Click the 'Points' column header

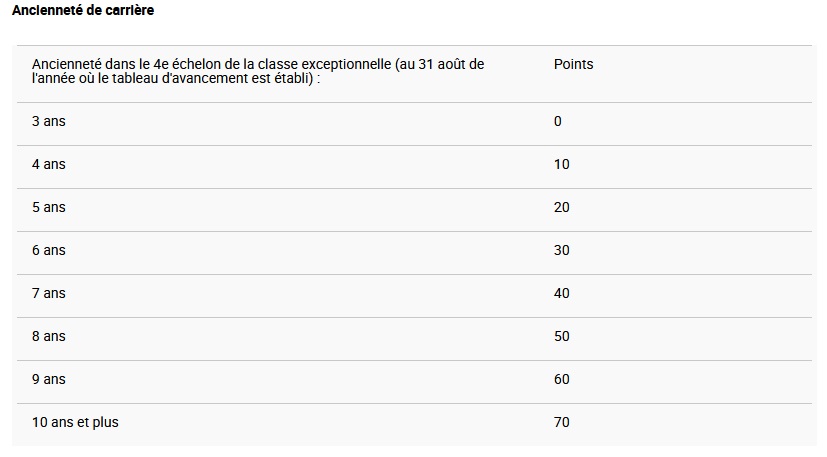tap(573, 64)
